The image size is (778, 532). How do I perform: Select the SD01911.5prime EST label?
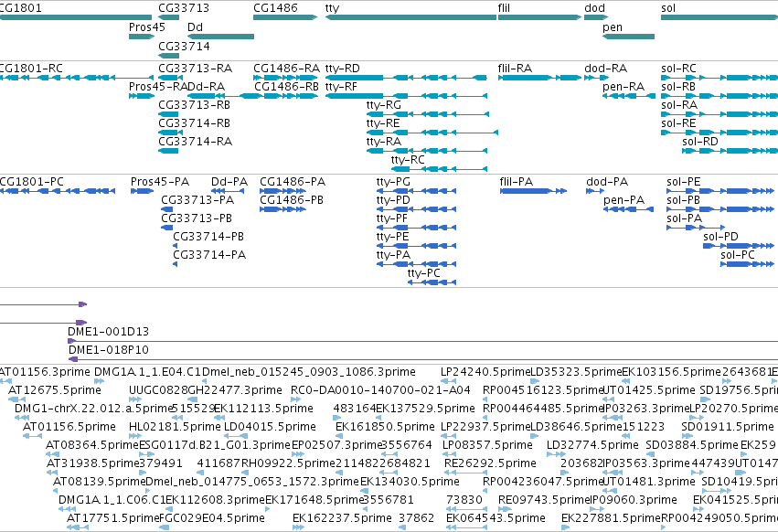[x=728, y=427]
